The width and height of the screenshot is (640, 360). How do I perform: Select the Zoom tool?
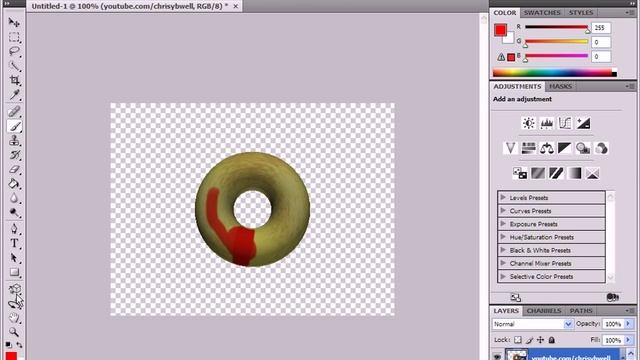pyautogui.click(x=14, y=332)
